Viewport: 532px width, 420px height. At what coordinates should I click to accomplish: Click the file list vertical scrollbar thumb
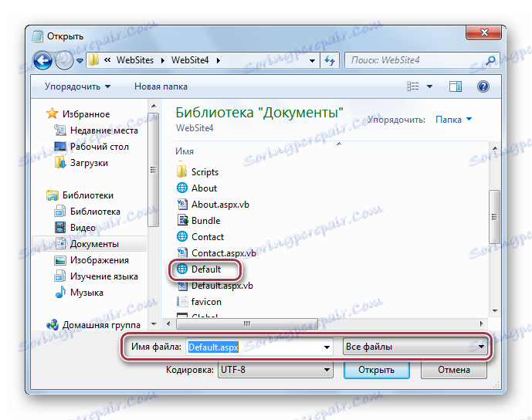click(x=494, y=217)
